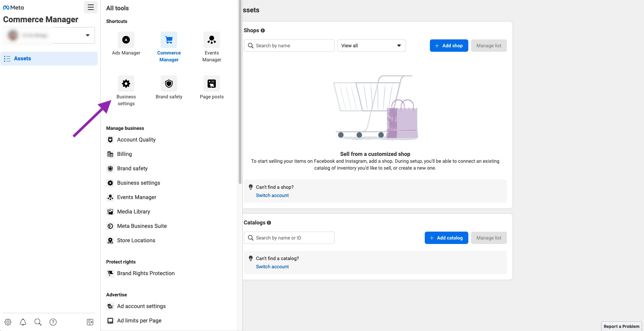Open notifications bell in the bottom sidebar

(x=23, y=322)
